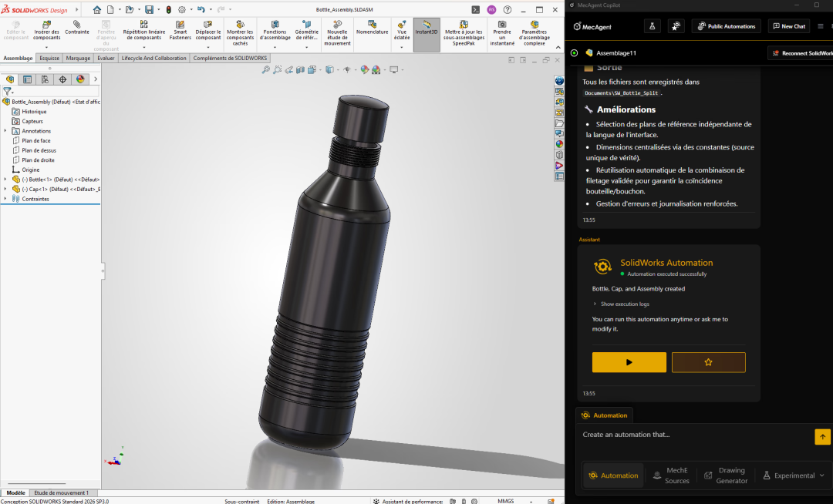Open the DimXpertManager crosshair tab
The height and width of the screenshot is (504, 833).
pyautogui.click(x=62, y=79)
